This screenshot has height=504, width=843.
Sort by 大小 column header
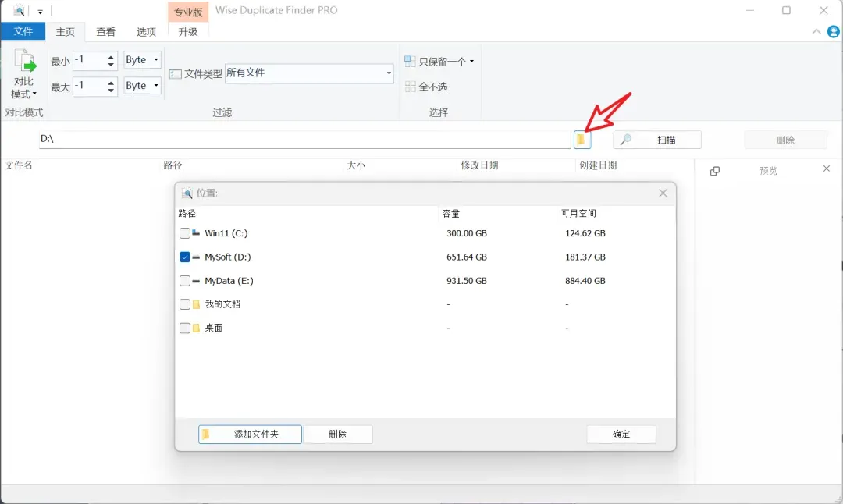(x=356, y=165)
